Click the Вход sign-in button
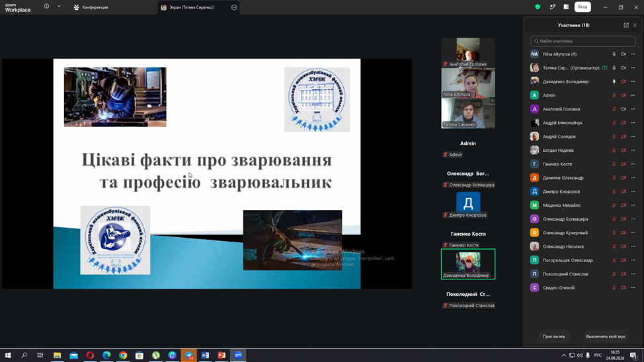Viewport: 644px width, 362px height. [x=583, y=7]
